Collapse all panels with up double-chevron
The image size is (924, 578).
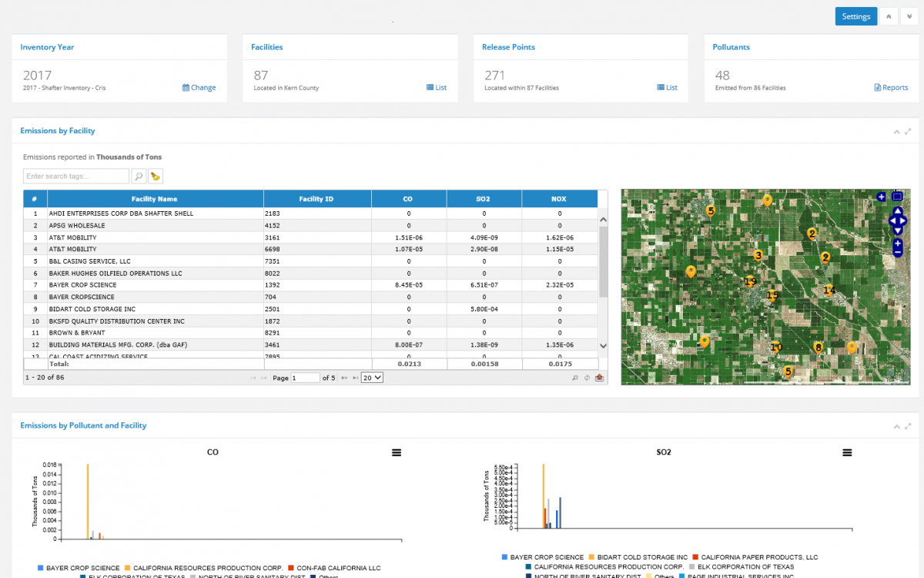tap(889, 16)
